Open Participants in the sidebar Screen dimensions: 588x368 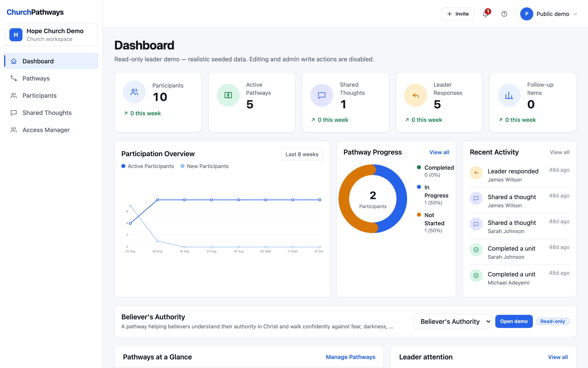click(51, 95)
